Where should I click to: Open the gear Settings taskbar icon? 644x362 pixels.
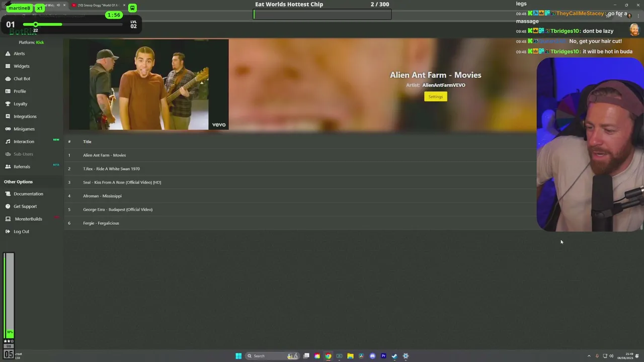click(406, 356)
